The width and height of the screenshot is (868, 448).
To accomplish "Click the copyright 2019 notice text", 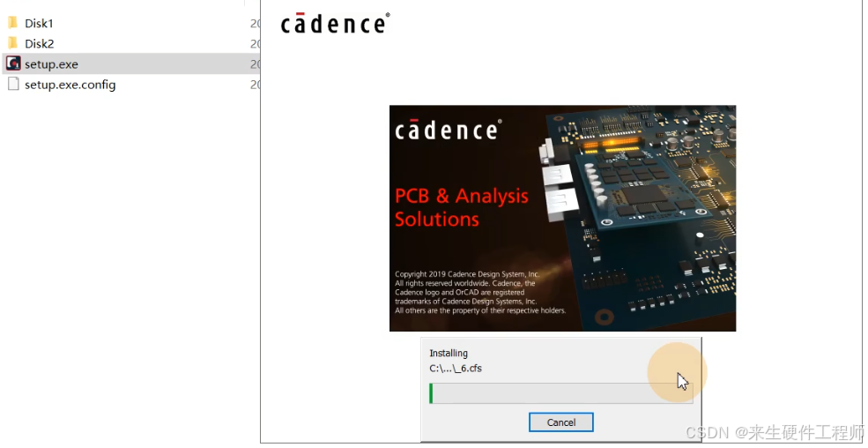I will pyautogui.click(x=480, y=293).
